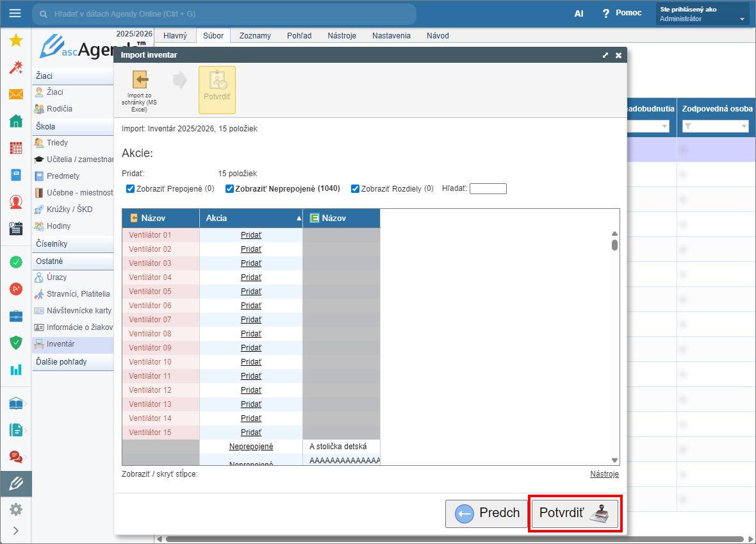Viewport: 756px width, 544px height.
Task: Click the hamburger menu icon
Action: coord(15,13)
